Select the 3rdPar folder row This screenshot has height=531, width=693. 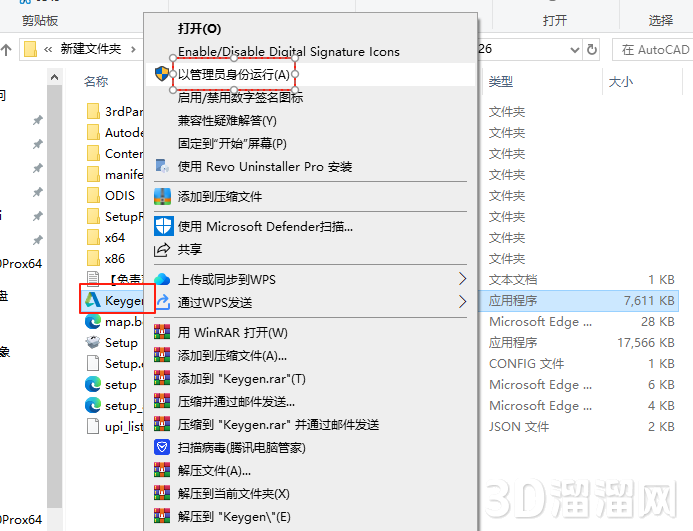(114, 111)
